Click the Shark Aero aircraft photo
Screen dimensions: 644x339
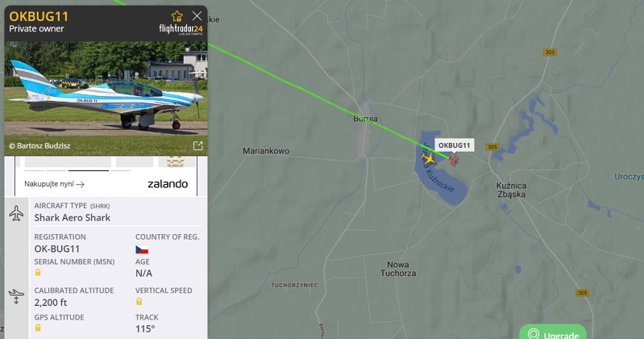pyautogui.click(x=106, y=98)
